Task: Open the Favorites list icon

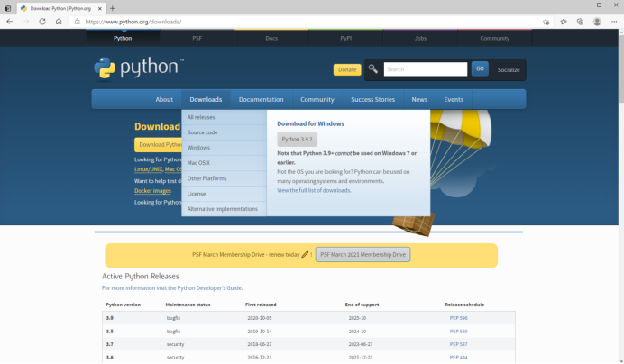Action: (564, 22)
